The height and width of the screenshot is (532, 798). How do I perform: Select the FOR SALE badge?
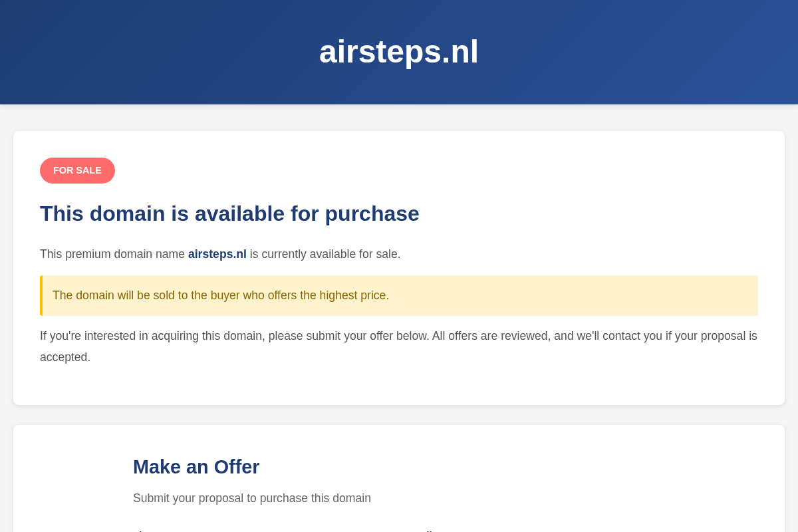point(77,170)
